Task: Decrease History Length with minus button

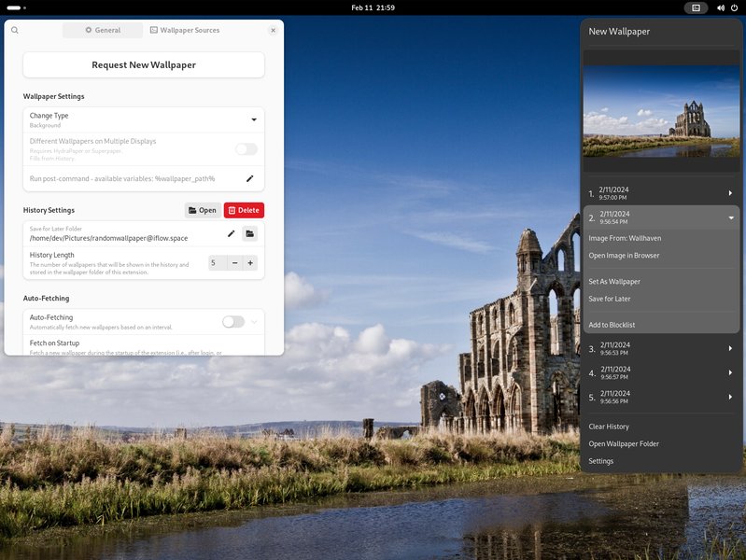Action: click(x=235, y=262)
